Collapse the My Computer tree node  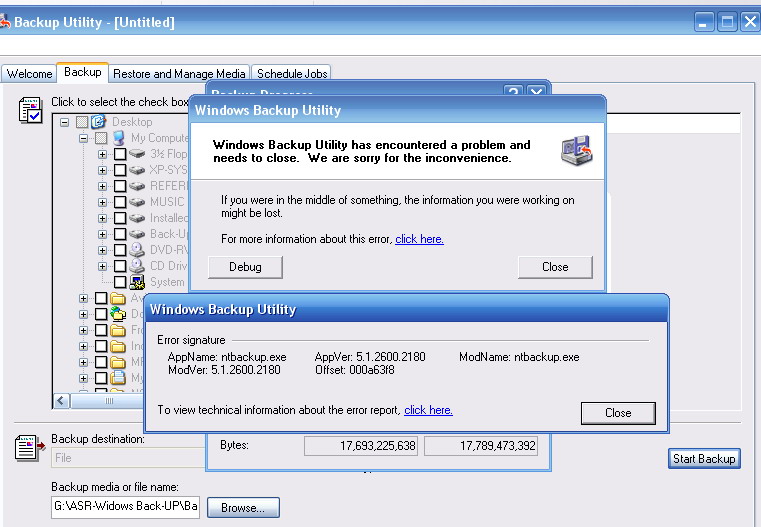click(83, 138)
